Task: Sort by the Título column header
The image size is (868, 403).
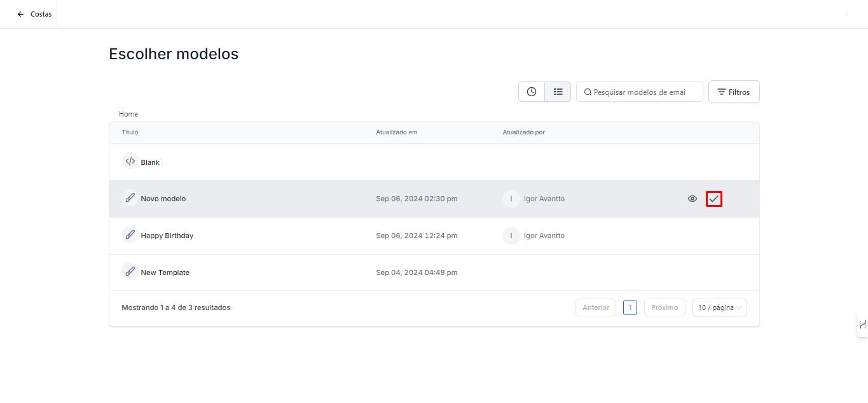Action: pos(130,132)
